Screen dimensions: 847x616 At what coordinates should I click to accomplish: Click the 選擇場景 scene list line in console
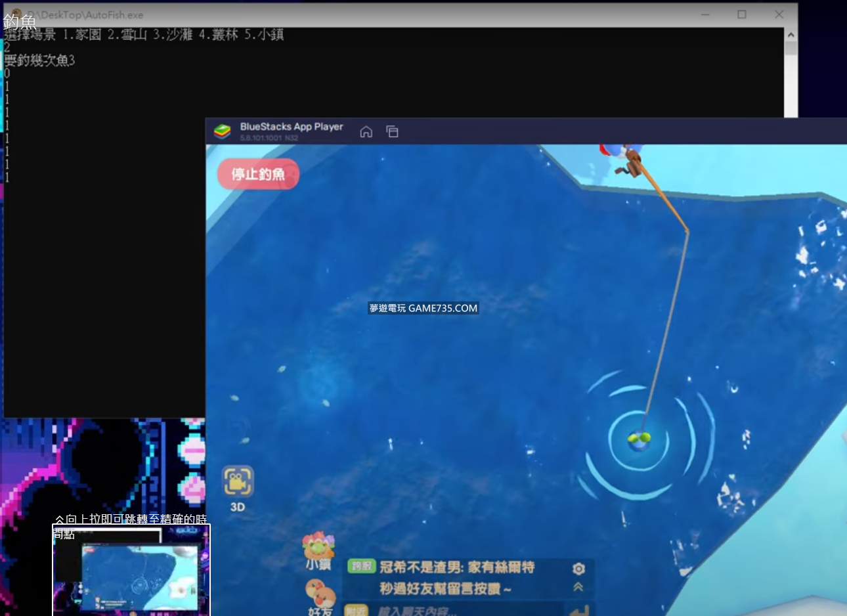[x=144, y=35]
